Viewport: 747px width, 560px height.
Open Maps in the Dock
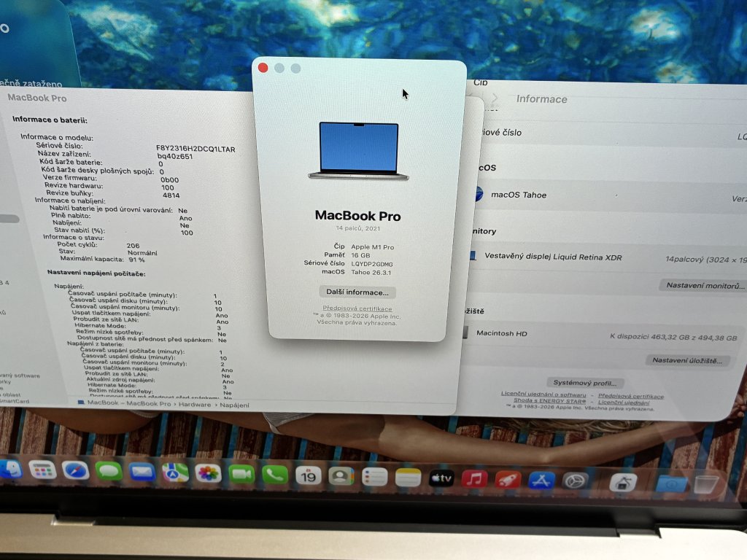(175, 472)
